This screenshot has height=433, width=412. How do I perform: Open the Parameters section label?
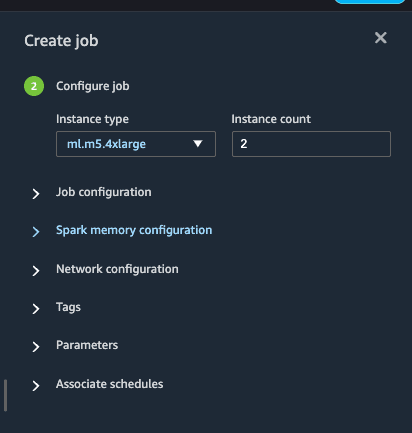(87, 345)
